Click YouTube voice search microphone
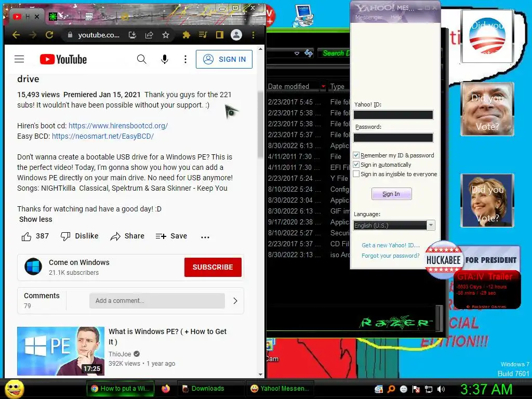 click(x=165, y=59)
